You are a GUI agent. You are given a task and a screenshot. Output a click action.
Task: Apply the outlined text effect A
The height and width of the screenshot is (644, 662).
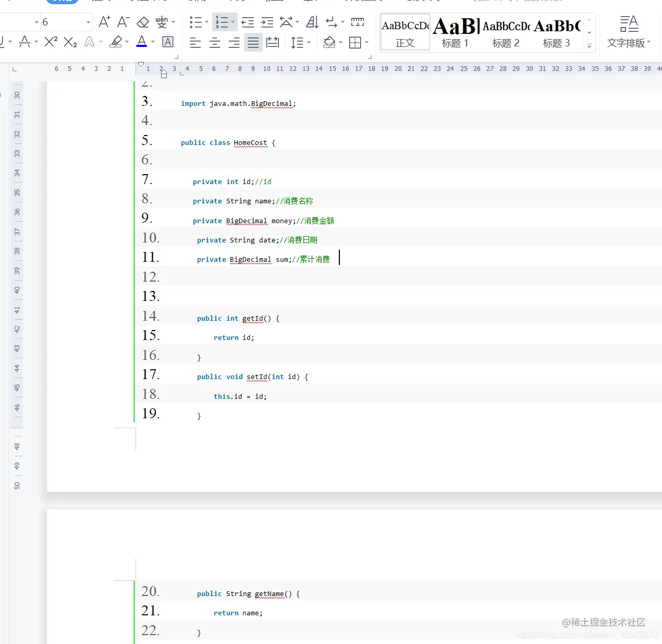90,42
